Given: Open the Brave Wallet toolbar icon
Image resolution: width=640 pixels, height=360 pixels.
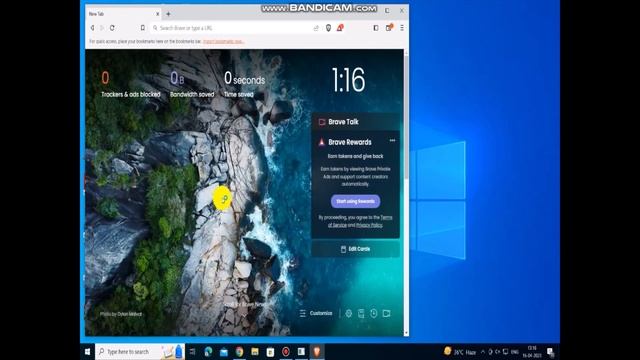Looking at the screenshot, I should pos(389,28).
